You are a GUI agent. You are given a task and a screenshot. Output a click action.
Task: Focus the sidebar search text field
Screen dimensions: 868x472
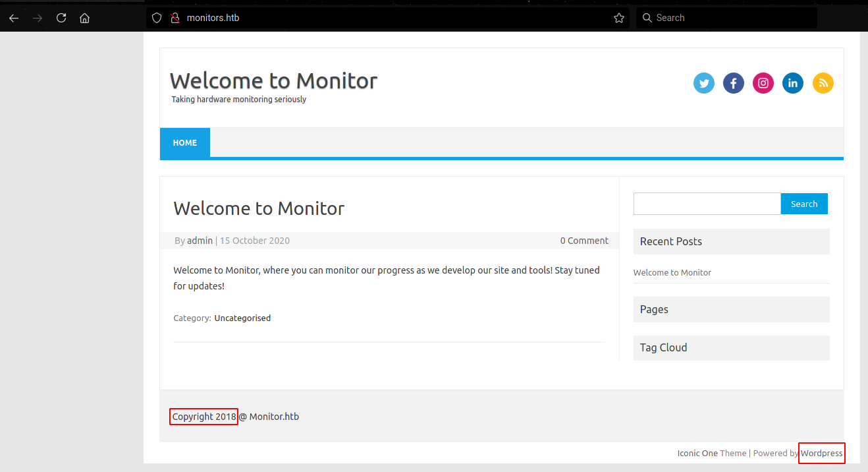707,204
